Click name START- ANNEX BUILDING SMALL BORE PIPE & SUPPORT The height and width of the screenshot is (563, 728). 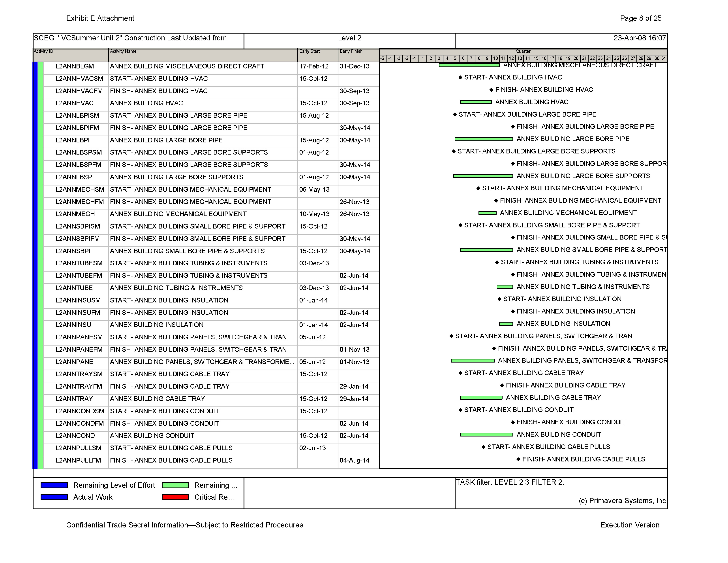pyautogui.click(x=198, y=227)
